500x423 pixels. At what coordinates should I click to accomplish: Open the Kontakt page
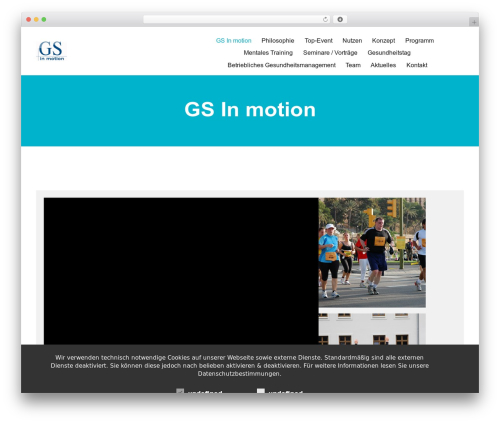(x=417, y=65)
